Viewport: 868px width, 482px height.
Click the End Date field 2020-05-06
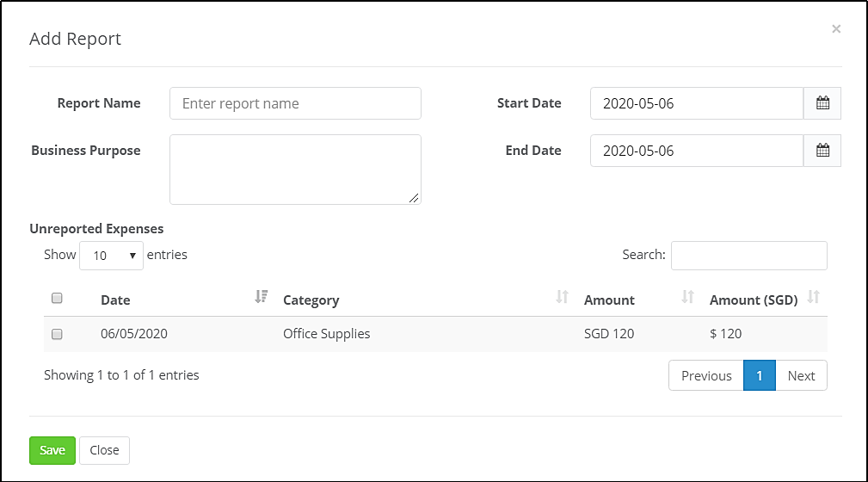(697, 150)
